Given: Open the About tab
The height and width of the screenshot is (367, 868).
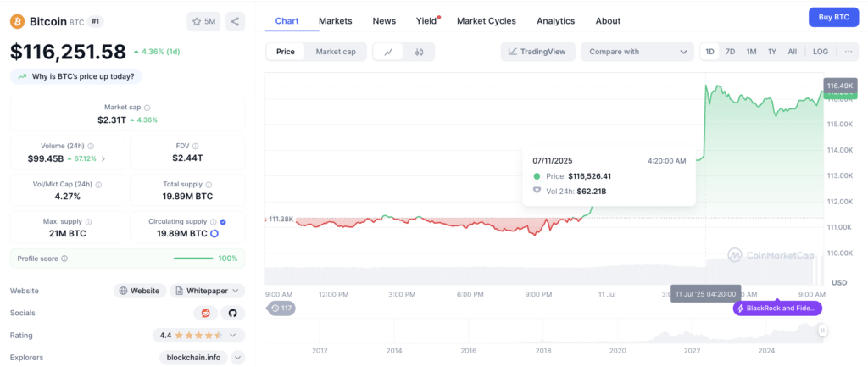Looking at the screenshot, I should tap(608, 21).
